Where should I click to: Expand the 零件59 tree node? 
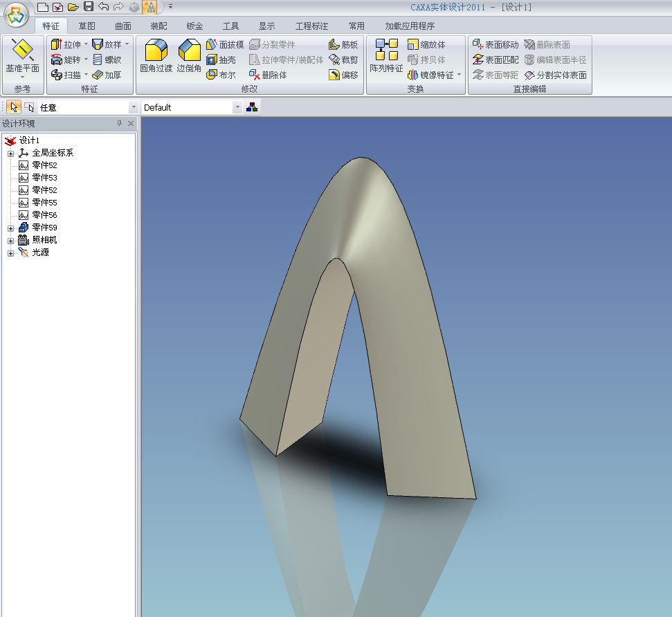click(10, 228)
